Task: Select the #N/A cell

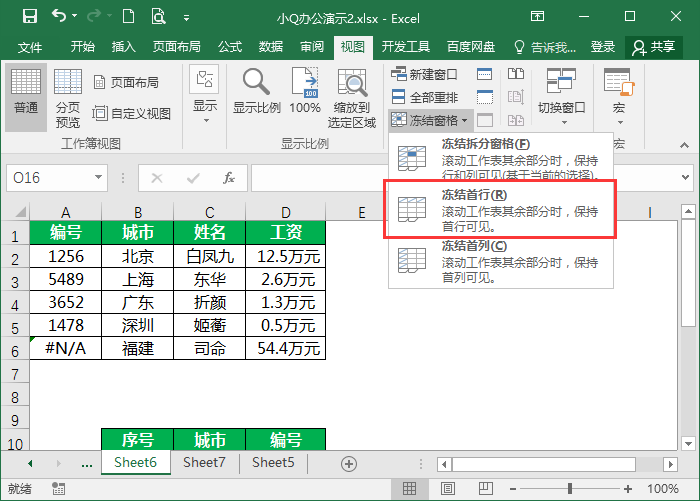Action: [x=65, y=348]
